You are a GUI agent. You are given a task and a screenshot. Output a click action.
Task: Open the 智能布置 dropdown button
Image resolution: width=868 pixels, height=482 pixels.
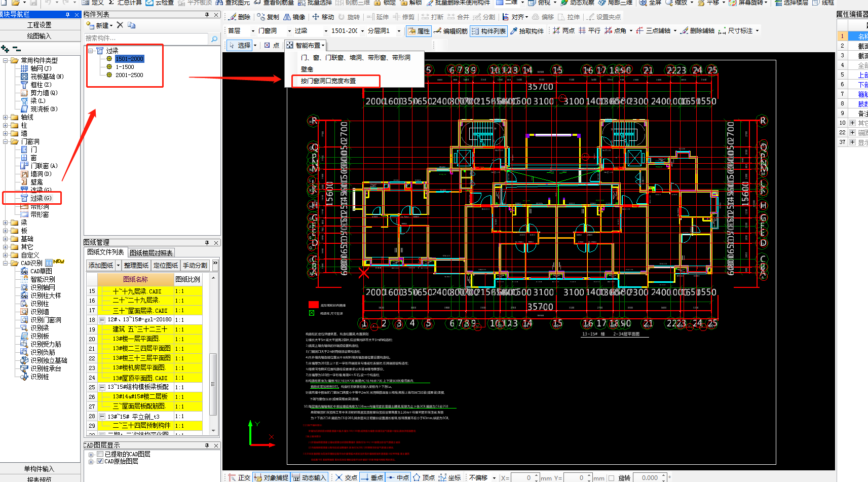click(305, 45)
